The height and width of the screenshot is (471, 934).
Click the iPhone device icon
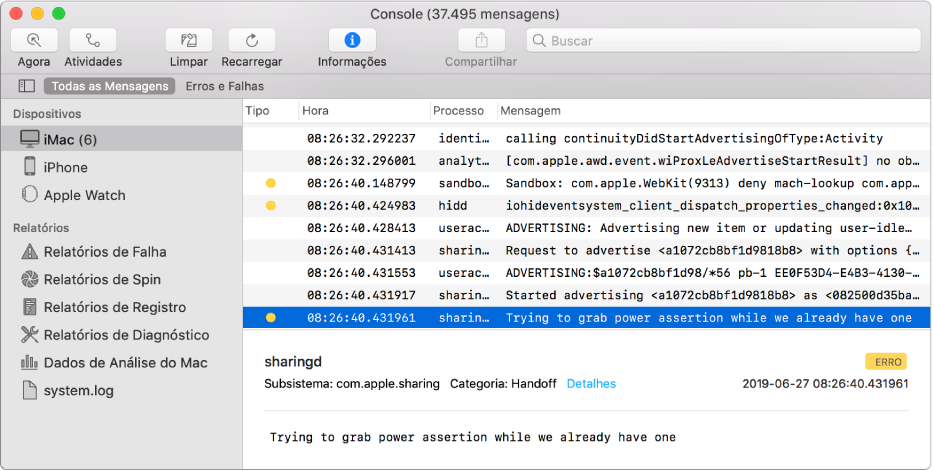click(30, 166)
